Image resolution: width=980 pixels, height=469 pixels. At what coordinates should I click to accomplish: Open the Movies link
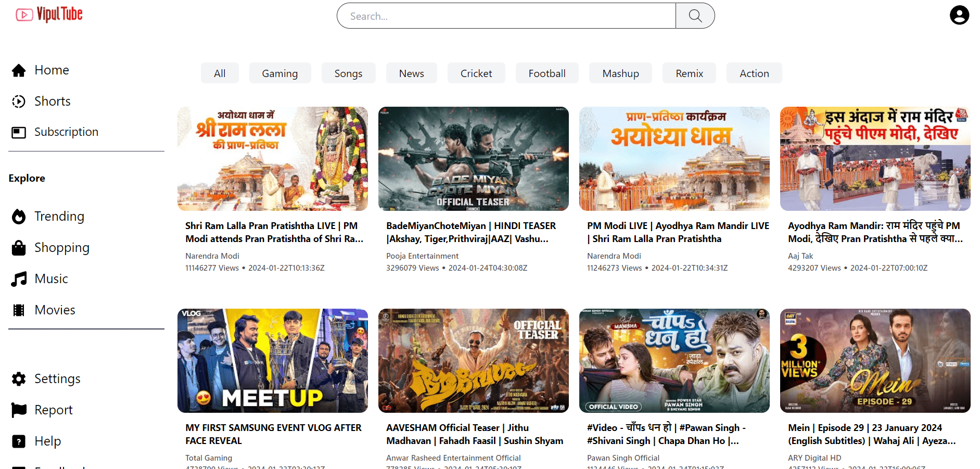tap(55, 310)
